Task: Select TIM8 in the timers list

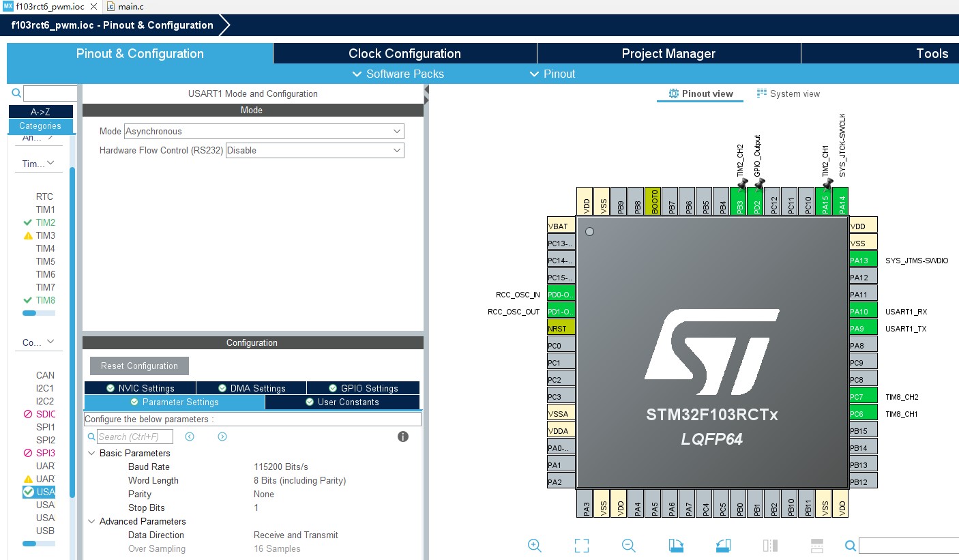Action: (x=45, y=300)
